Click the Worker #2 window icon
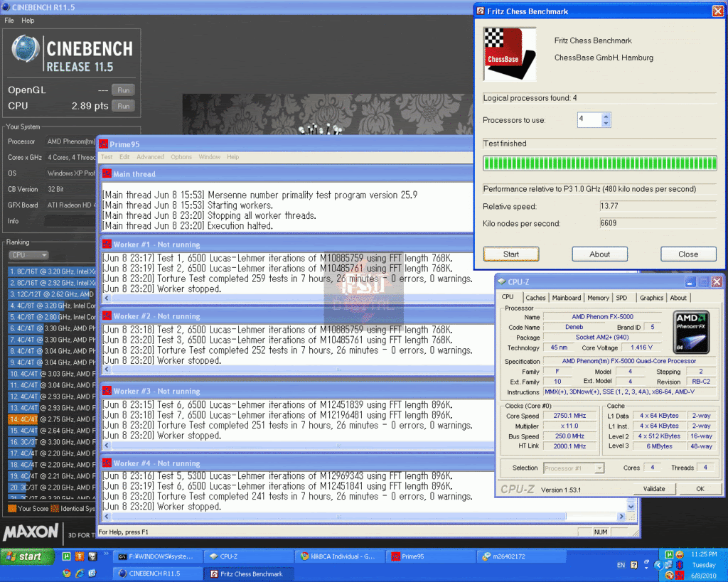 click(107, 316)
